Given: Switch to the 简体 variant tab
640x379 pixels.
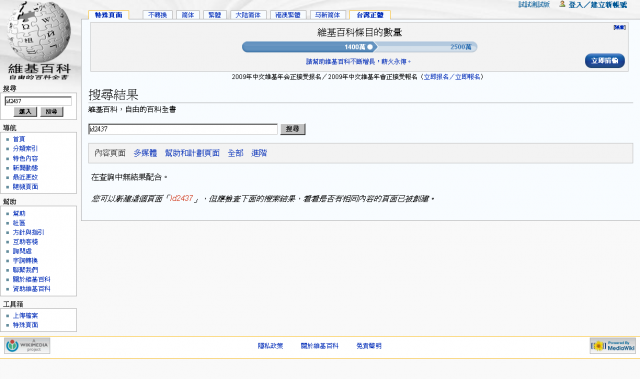Looking at the screenshot, I should point(188,15).
